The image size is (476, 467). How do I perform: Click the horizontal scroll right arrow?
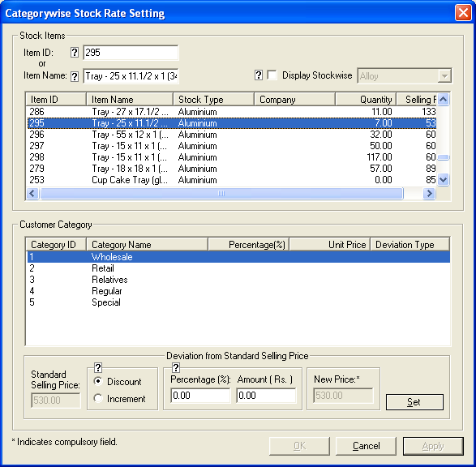point(429,193)
